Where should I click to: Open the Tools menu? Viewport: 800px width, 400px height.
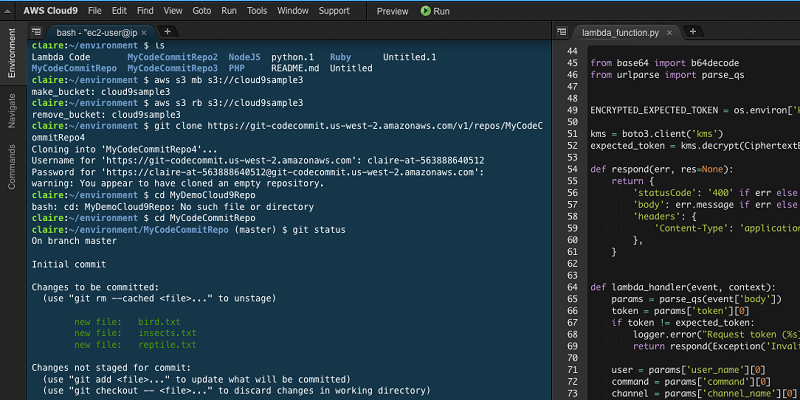(x=257, y=11)
